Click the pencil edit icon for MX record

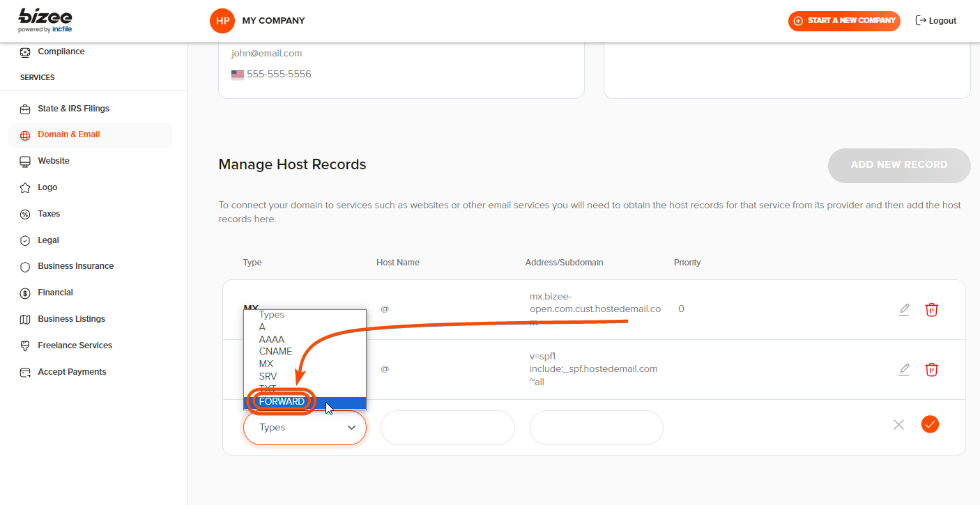tap(904, 309)
